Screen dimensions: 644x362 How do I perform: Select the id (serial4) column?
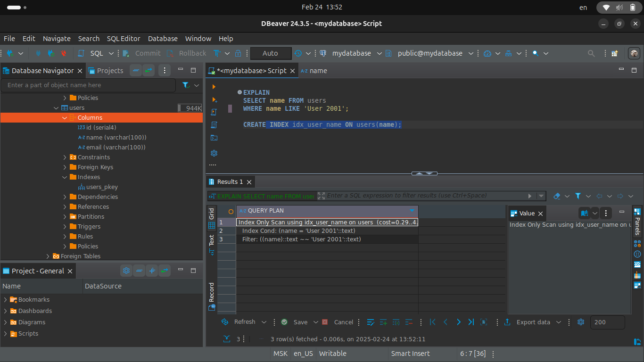[97, 128]
